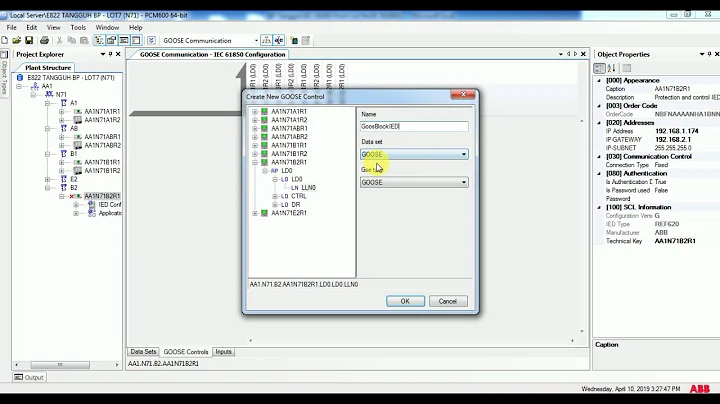Collapse AA1N71B2R1 in the dialog tree
Screen dimensions: 720x404
pyautogui.click(x=255, y=162)
